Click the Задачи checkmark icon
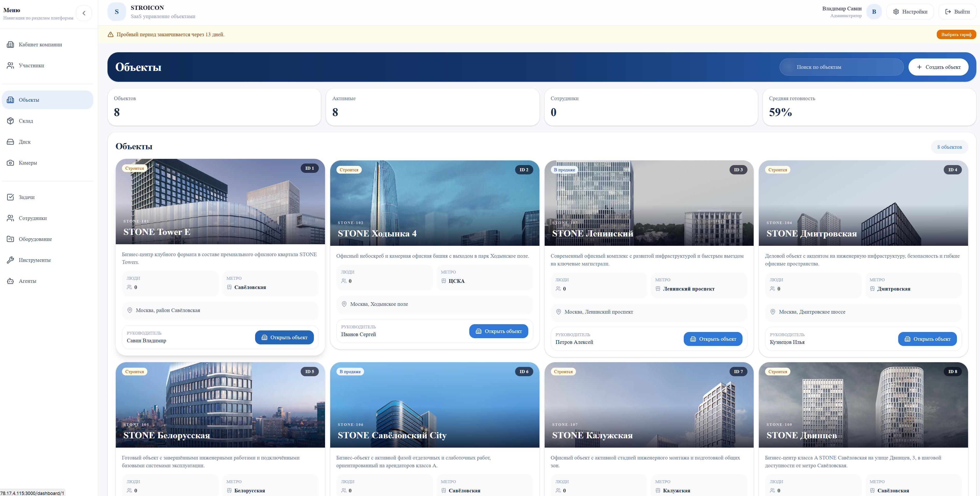This screenshot has width=980, height=496. click(11, 197)
